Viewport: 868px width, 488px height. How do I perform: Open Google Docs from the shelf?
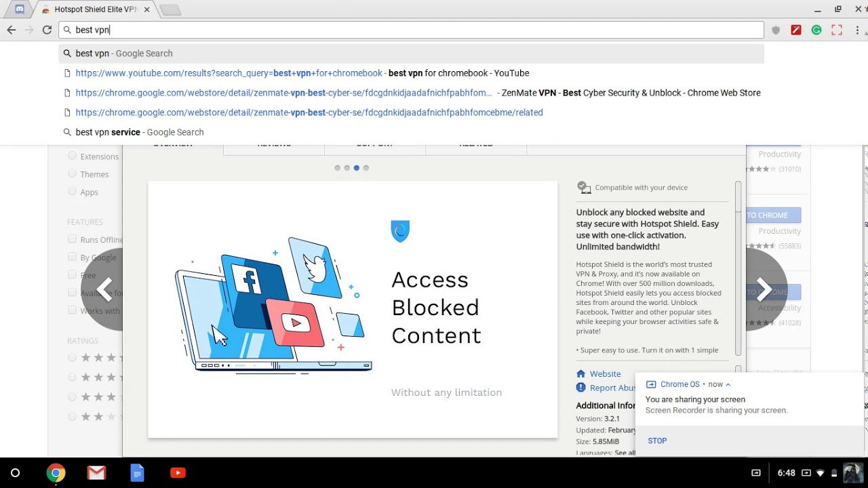pyautogui.click(x=137, y=473)
